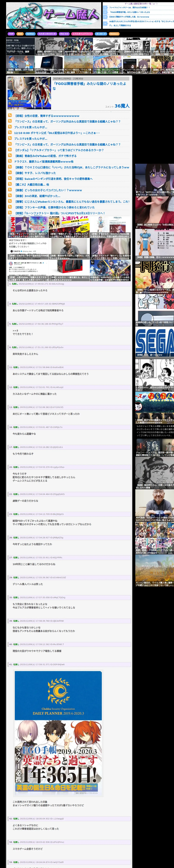
Task: Open the NVIDIA幹部 thumbnail in top grid
Action: click(x=78, y=46)
